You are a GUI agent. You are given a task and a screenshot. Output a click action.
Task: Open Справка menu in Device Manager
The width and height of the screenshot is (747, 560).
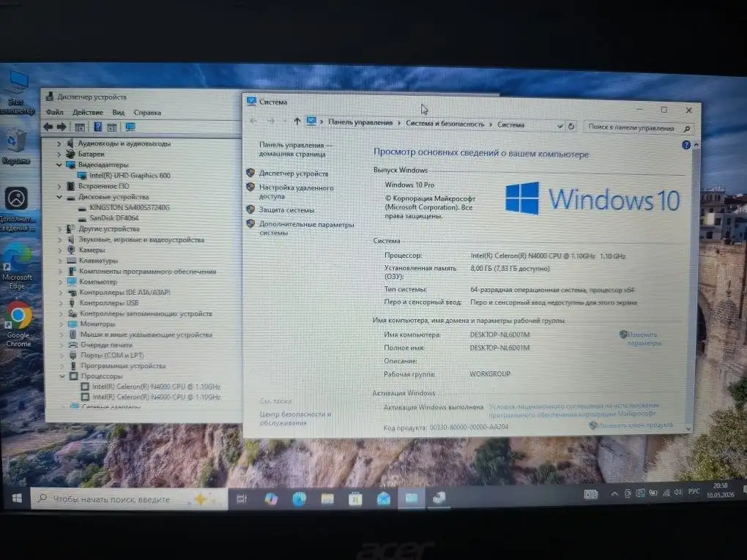pos(147,113)
